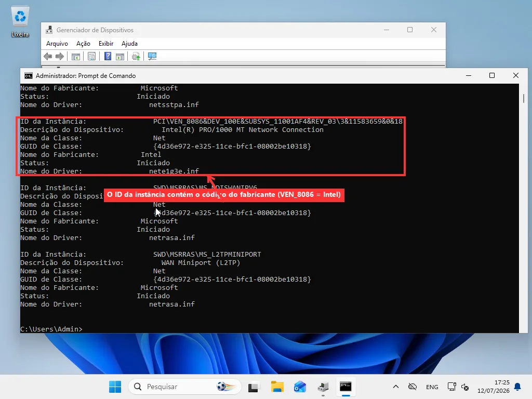Screen dimensions: 532x399
Task: Open the notifications bell icon
Action: pos(517,387)
